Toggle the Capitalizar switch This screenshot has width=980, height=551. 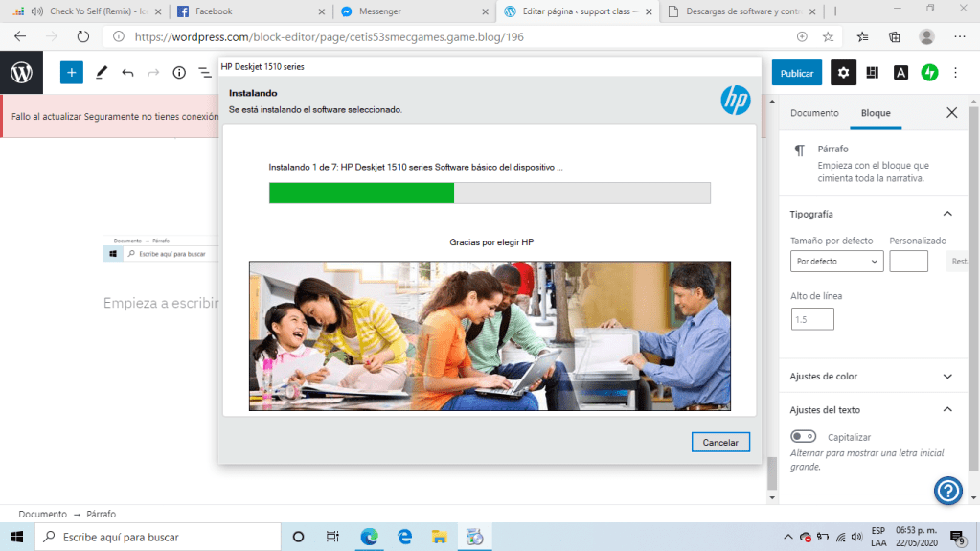803,437
